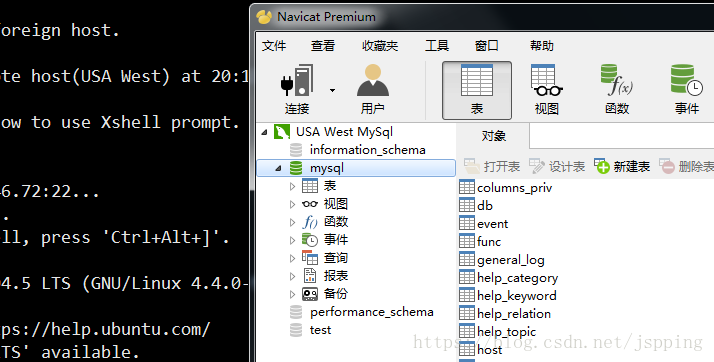Click the 事件 clock icon in tree
The height and width of the screenshot is (362, 714).
click(310, 240)
